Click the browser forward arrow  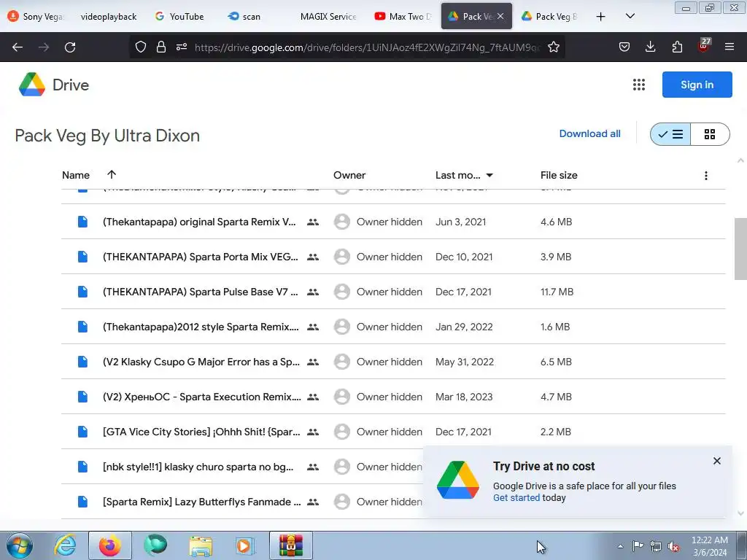[44, 47]
